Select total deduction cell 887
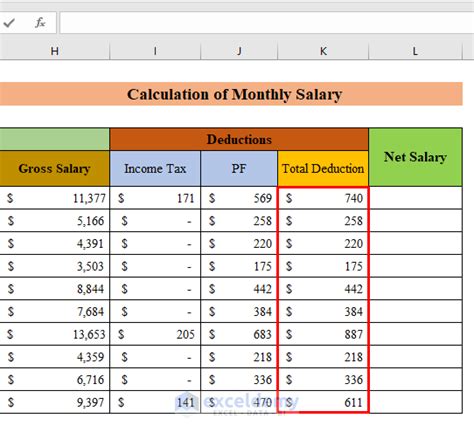Screen dimensions: 474x432 tap(323, 334)
